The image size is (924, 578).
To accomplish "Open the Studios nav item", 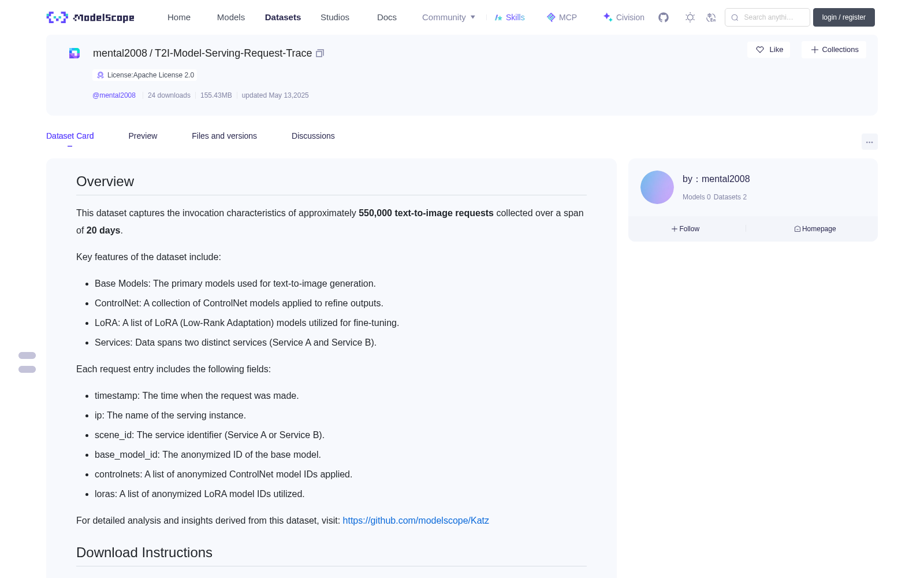I will point(335,17).
